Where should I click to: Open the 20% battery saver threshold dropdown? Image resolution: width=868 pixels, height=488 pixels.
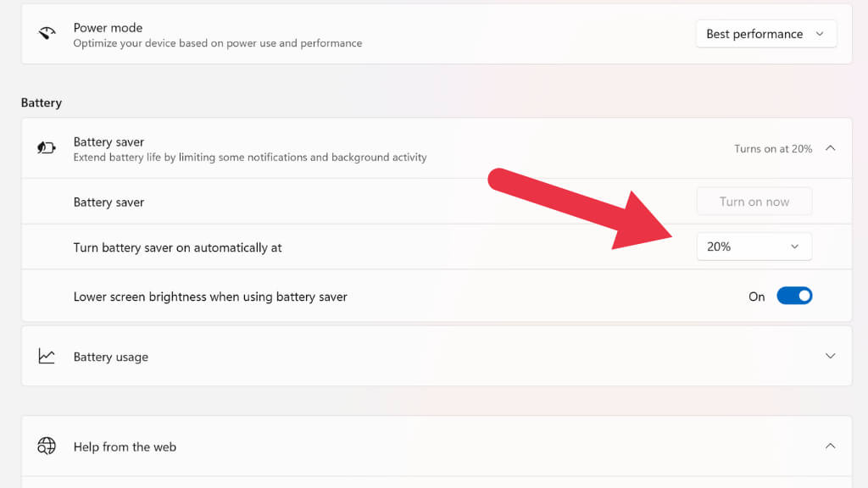[x=754, y=247]
